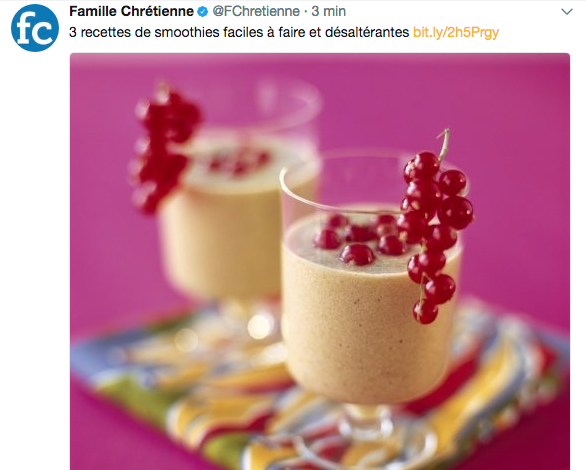586x470 pixels.
Task: Open the 3 min timestamp
Action: [329, 12]
